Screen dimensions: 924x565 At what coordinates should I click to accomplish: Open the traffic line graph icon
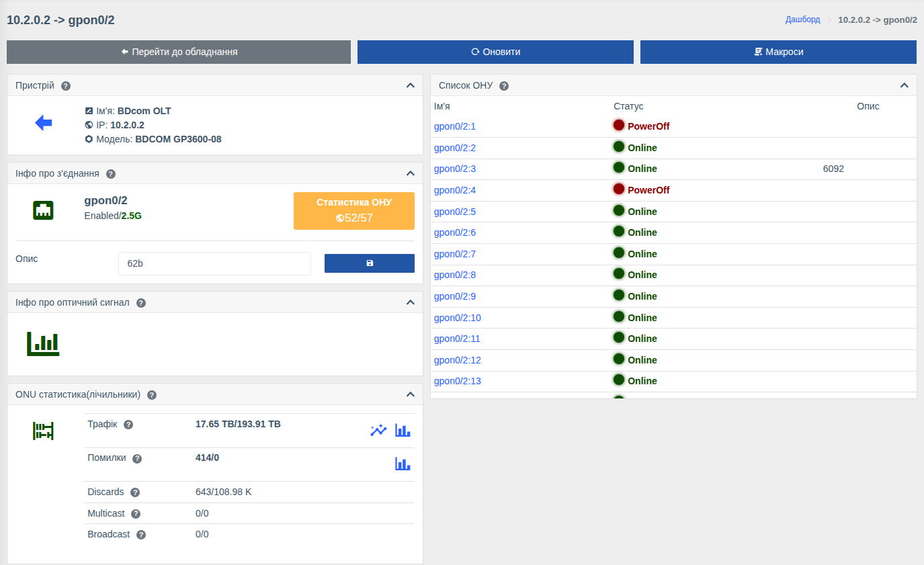pyautogui.click(x=378, y=431)
